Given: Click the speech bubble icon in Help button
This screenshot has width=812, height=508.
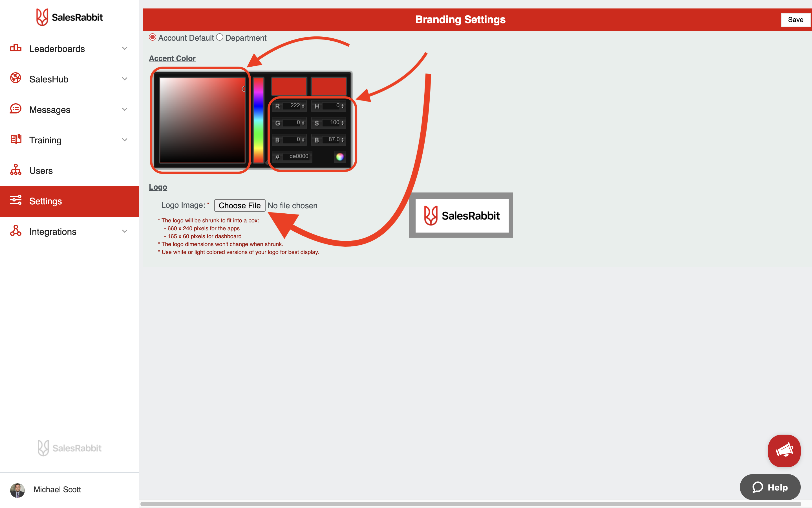Looking at the screenshot, I should 758,487.
